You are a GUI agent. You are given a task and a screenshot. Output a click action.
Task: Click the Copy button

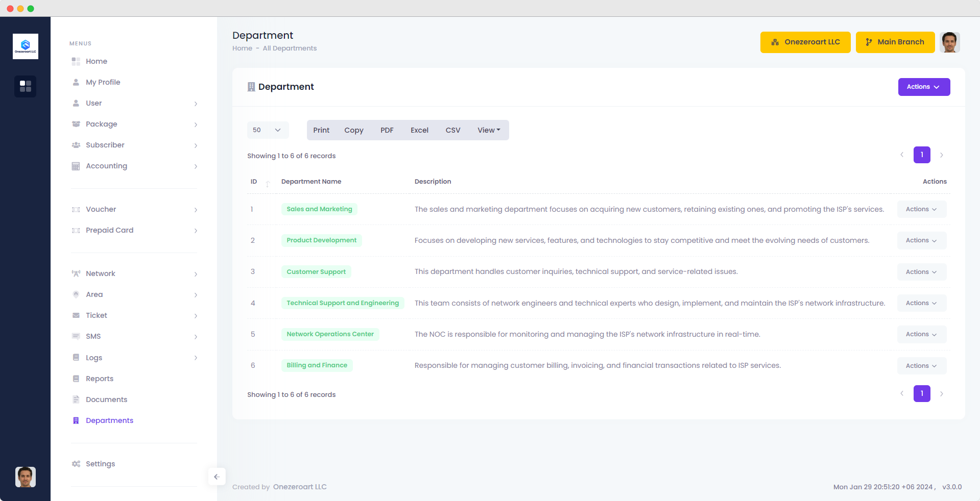pyautogui.click(x=354, y=130)
